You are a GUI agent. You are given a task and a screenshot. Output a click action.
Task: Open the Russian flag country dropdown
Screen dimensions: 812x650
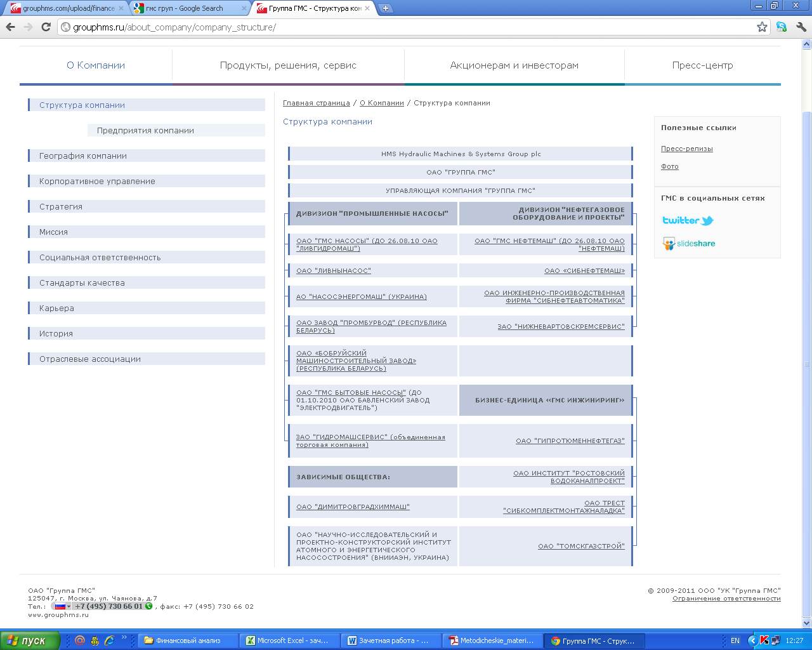tap(62, 606)
